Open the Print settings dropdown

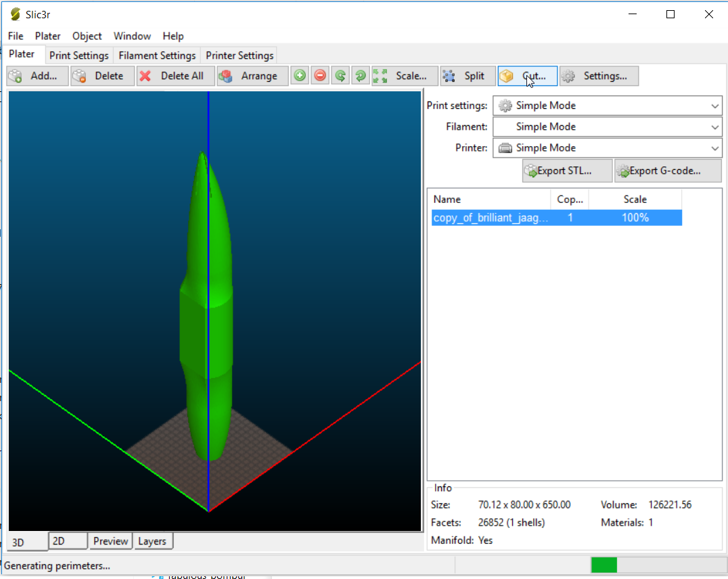[x=608, y=106]
